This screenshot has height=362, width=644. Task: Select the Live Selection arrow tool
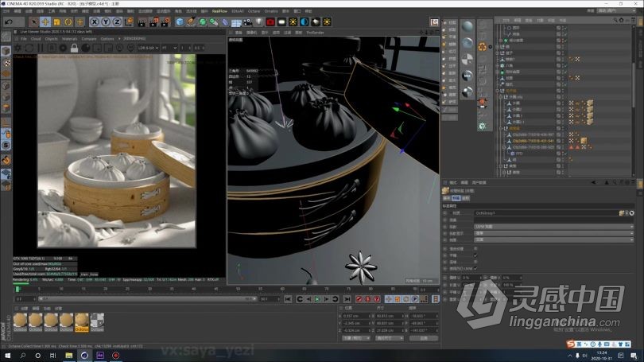[33, 21]
